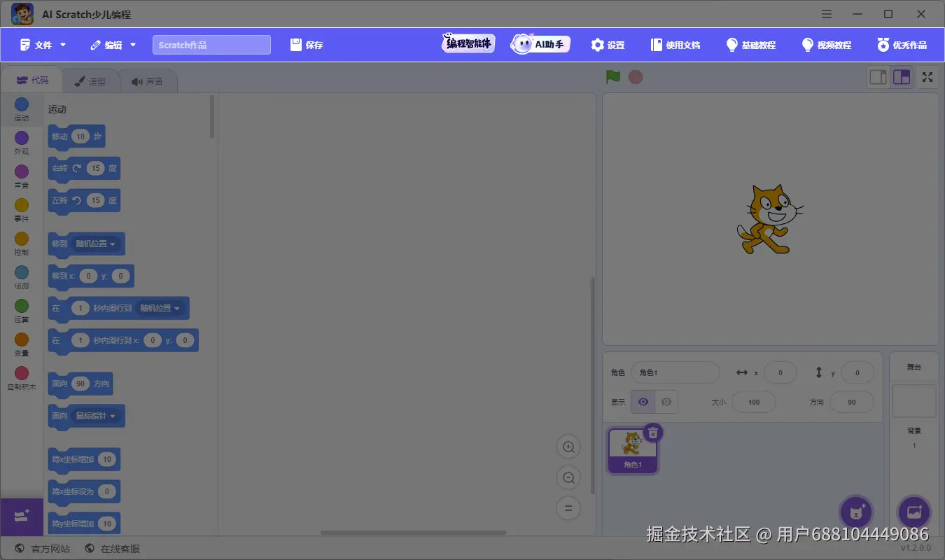Zoom in on the code workspace
The height and width of the screenshot is (560, 945).
(x=568, y=446)
